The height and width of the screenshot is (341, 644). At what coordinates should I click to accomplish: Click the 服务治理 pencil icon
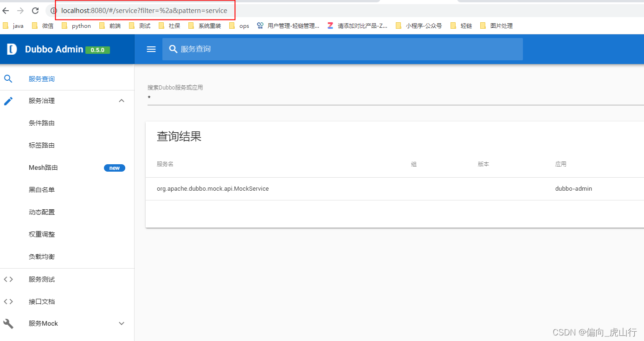[8, 101]
